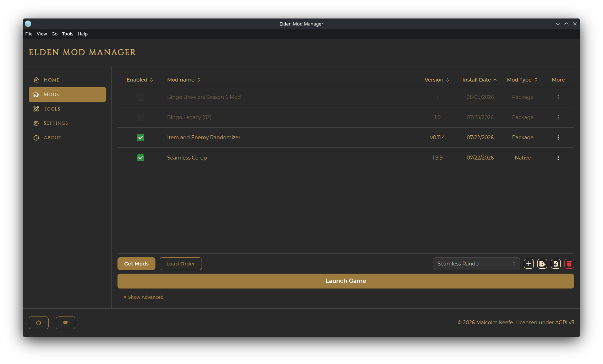Image resolution: width=603 pixels, height=364 pixels.
Task: Click the Item and Enemy Randomizer name
Action: tap(204, 138)
